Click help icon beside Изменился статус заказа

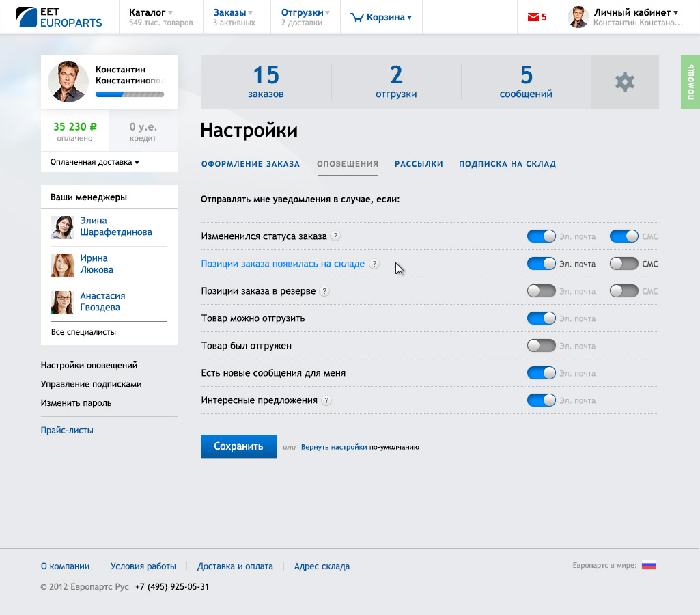335,236
